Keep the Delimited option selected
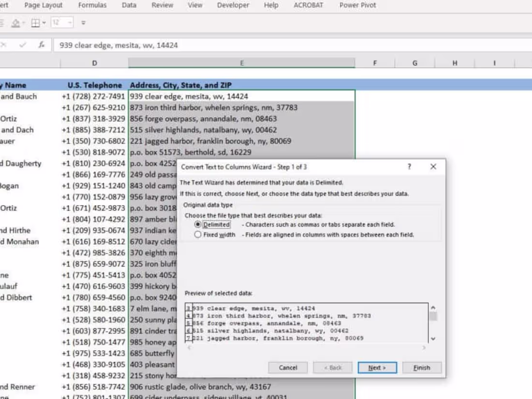Screen dimensions: 532x399 click(198, 224)
